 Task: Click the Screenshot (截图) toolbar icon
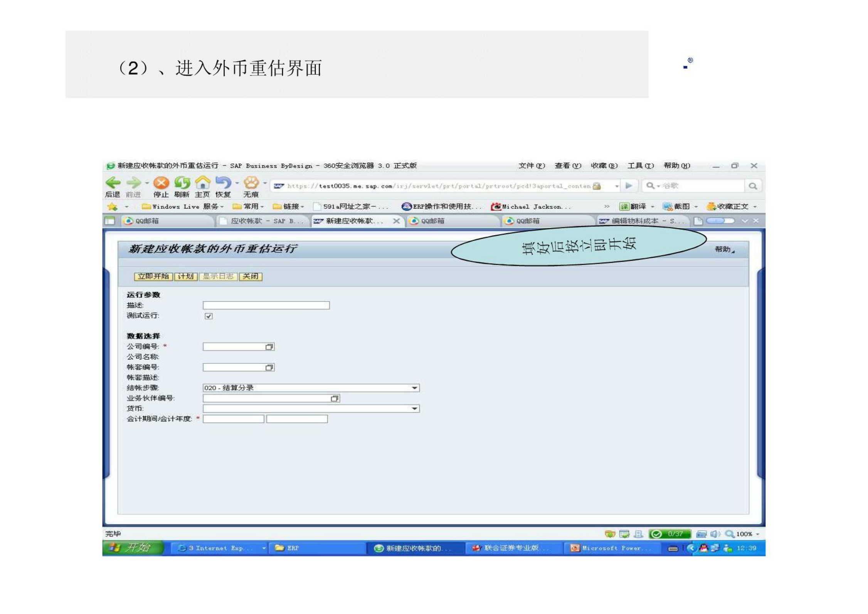[668, 206]
